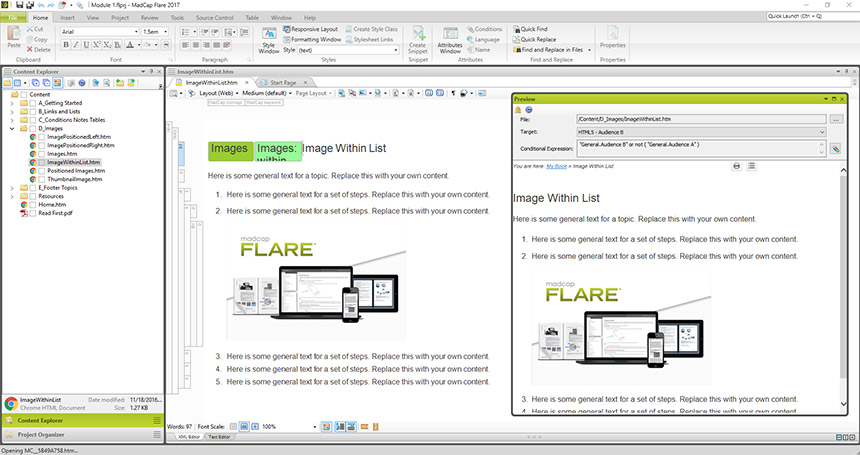
Task: Center the paragraph in Paragraph group
Action: [196, 45]
